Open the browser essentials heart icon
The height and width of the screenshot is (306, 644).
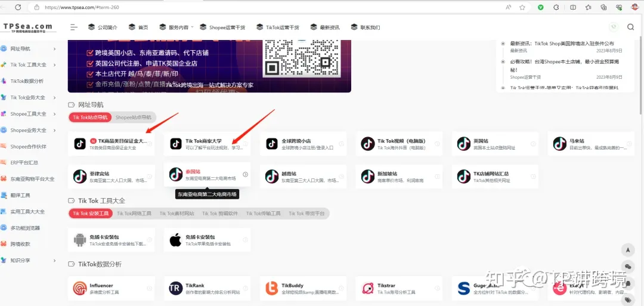tap(619, 7)
